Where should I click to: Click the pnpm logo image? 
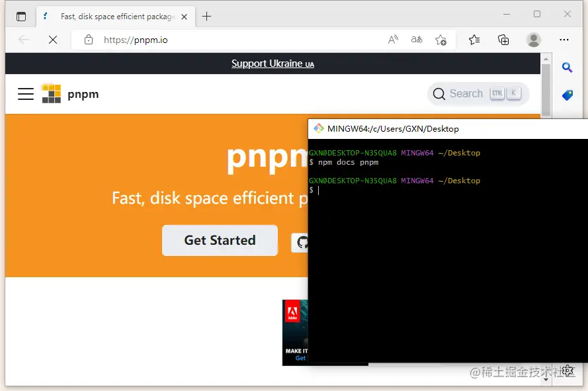51,93
